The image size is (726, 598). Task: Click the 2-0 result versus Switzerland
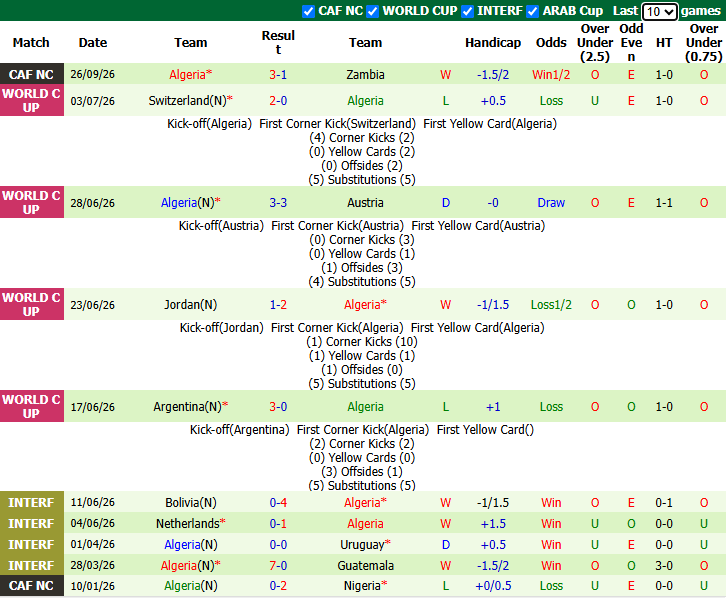point(278,100)
